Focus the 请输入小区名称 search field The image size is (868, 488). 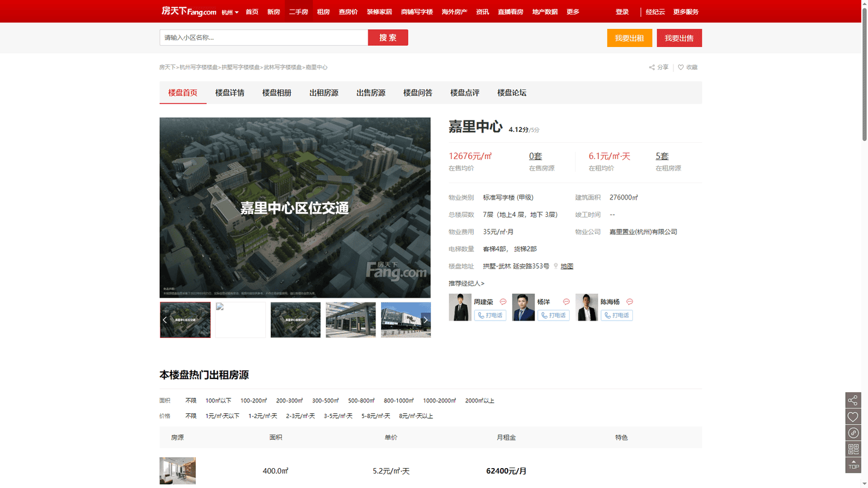click(x=264, y=37)
